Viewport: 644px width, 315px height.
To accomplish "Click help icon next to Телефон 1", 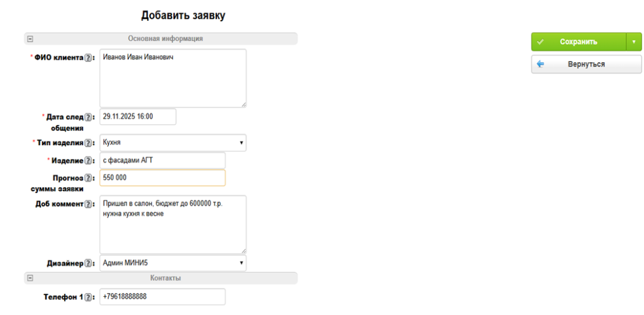I will [x=89, y=297].
